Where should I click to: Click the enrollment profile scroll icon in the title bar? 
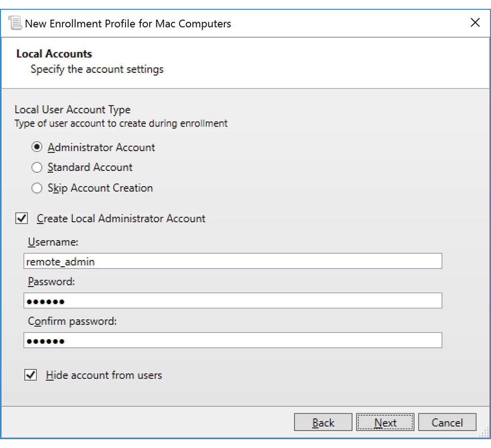(16, 23)
